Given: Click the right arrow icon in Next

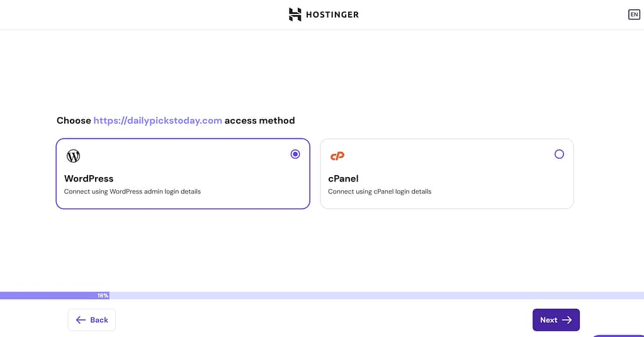Looking at the screenshot, I should point(567,320).
